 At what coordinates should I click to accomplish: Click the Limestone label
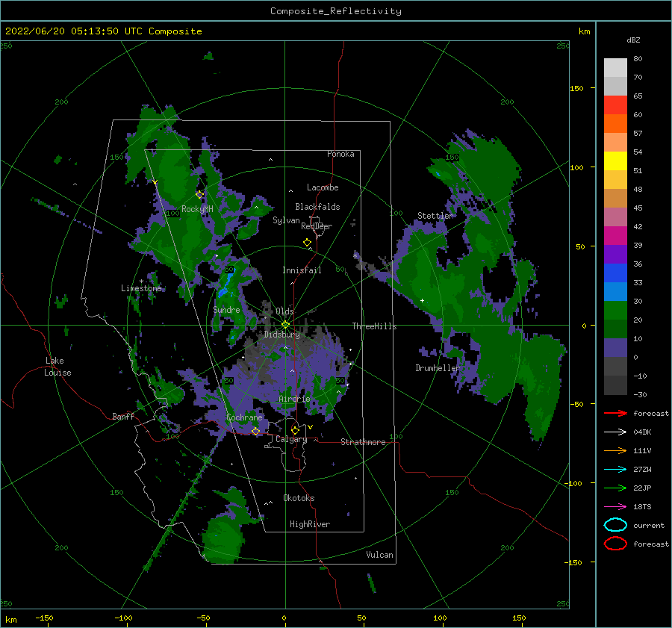(141, 288)
